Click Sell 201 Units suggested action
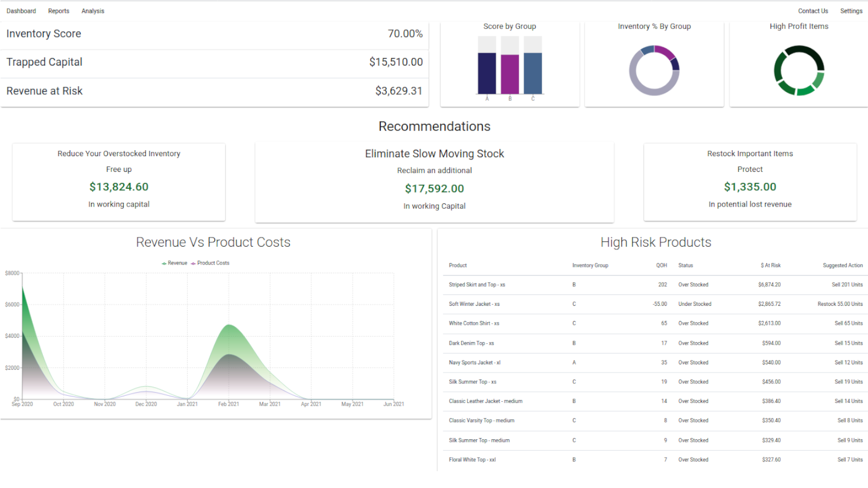The image size is (868, 488). tap(847, 285)
